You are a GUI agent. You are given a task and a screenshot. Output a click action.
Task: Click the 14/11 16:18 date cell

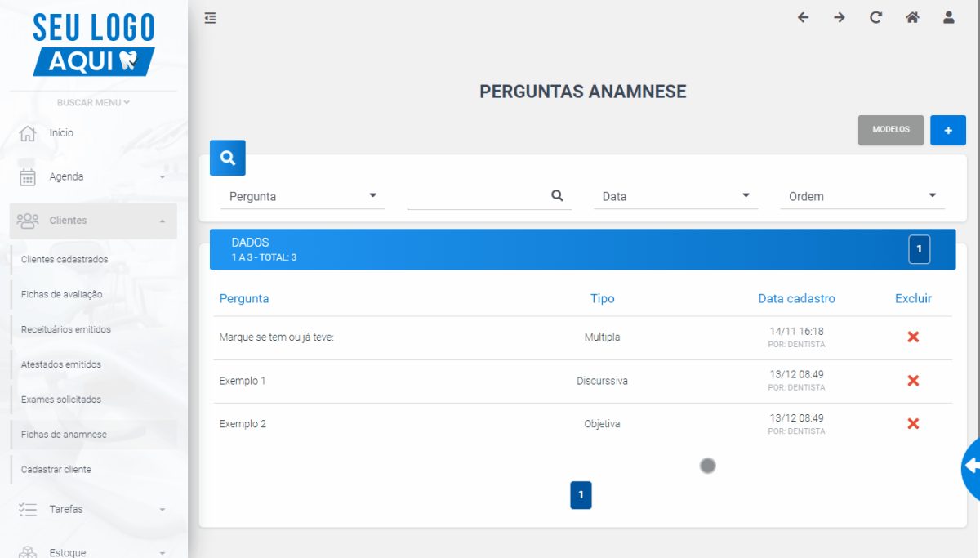pos(796,332)
